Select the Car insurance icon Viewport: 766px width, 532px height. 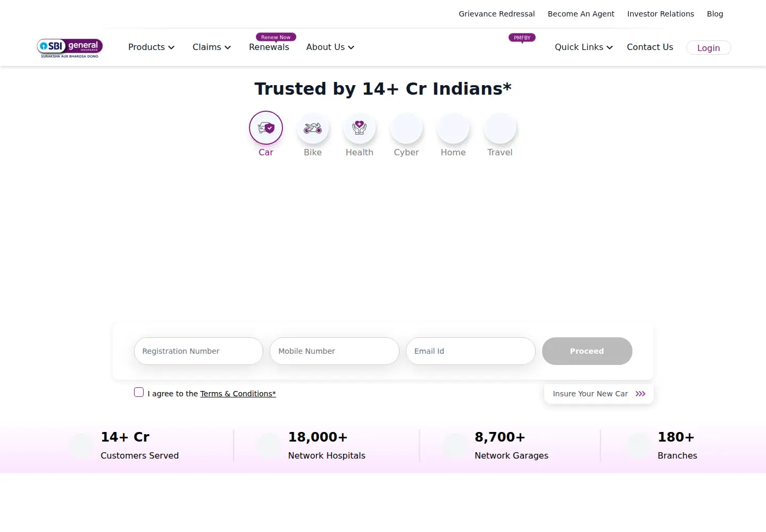click(x=266, y=128)
